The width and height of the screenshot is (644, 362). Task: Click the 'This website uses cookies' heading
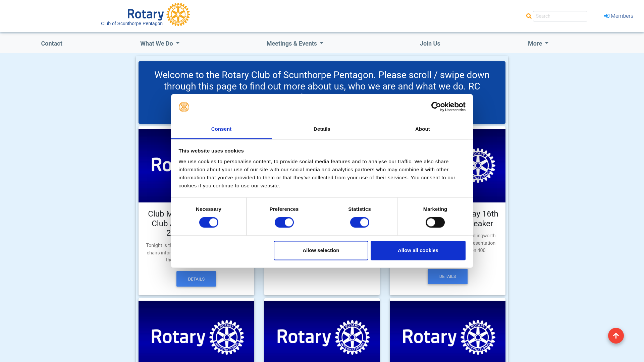[211, 151]
